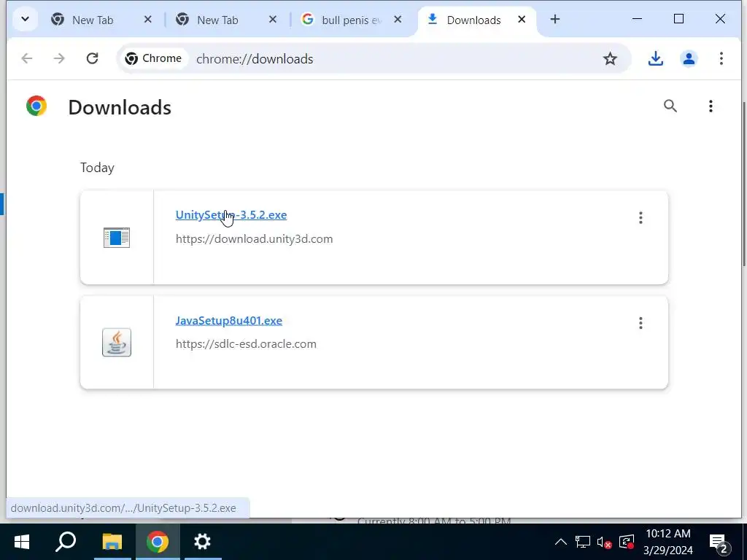
Task: Minimize the Chrome window
Action: 637,19
